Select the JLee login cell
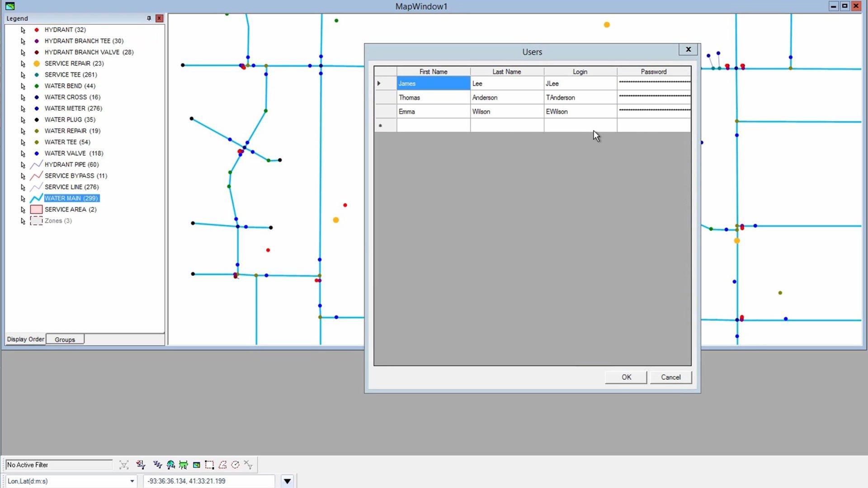The image size is (868, 488). click(580, 84)
